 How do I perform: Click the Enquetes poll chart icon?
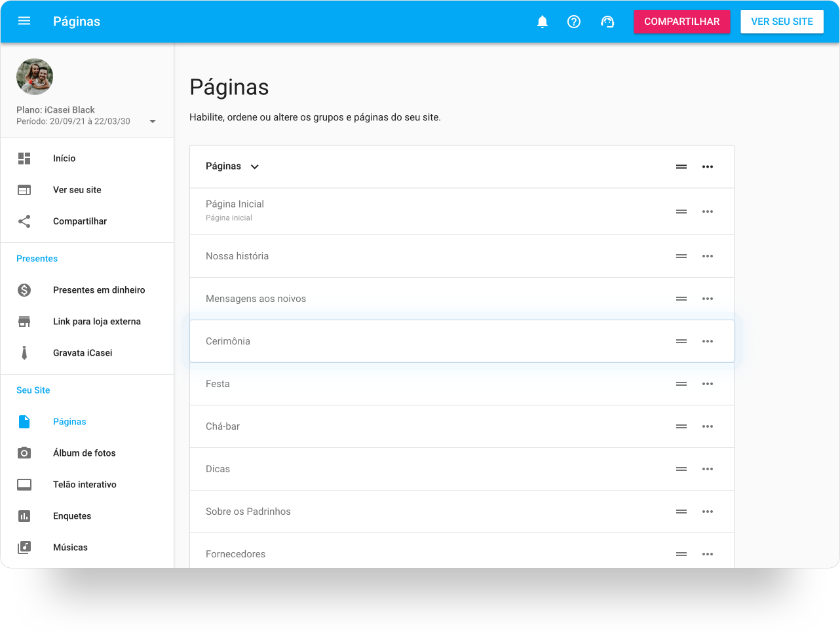coord(24,516)
